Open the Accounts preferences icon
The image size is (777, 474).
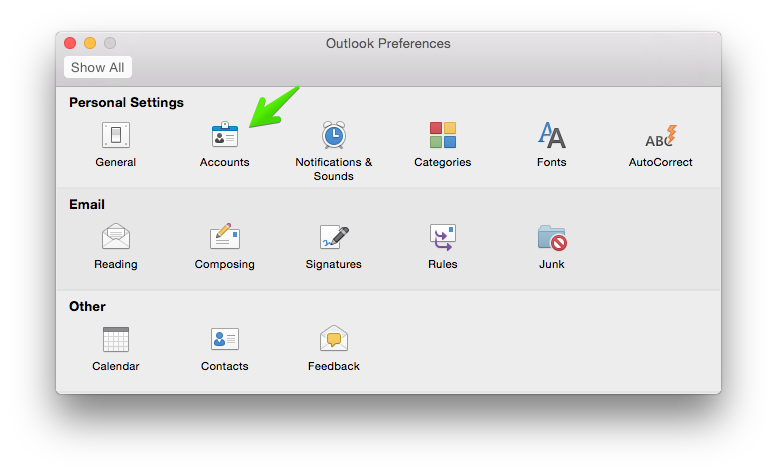pos(224,135)
